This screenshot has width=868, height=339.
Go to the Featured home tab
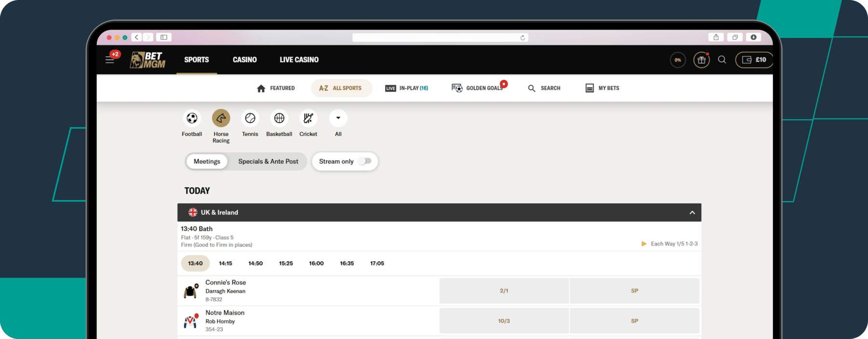point(276,88)
